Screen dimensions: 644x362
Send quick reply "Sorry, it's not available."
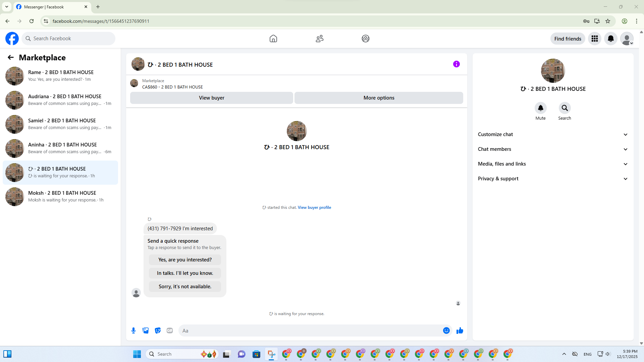point(185,287)
